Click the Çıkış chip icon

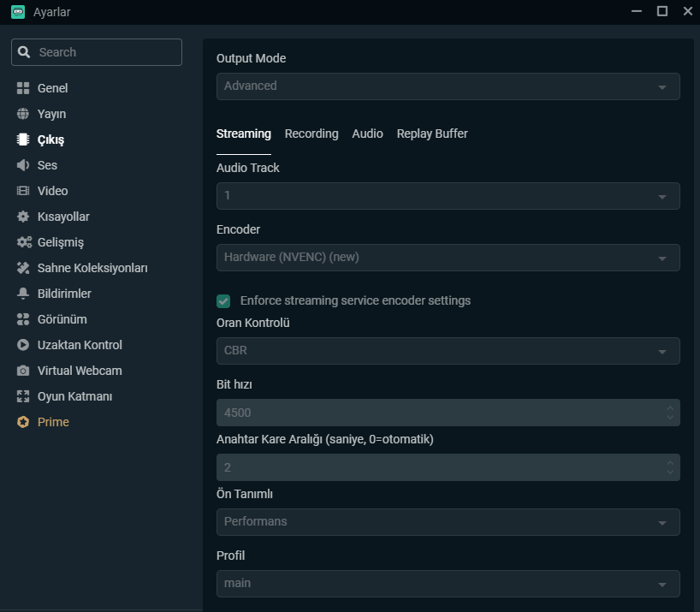(23, 140)
